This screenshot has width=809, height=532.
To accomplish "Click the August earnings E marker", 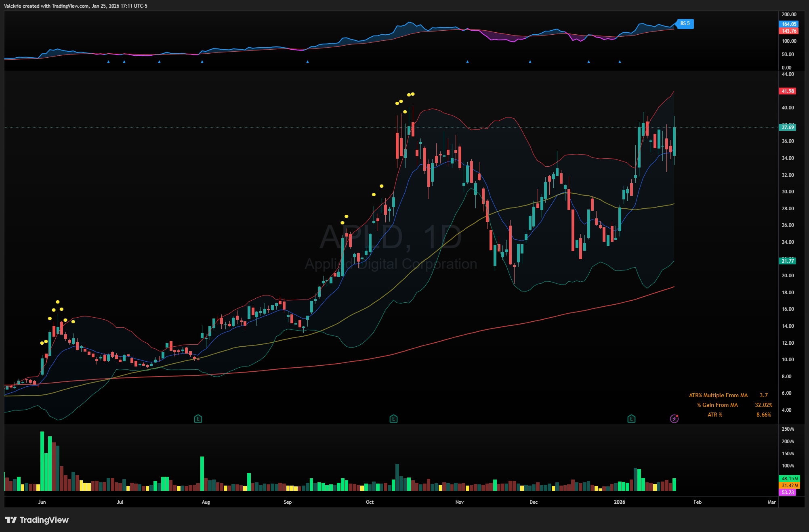I will (x=198, y=419).
